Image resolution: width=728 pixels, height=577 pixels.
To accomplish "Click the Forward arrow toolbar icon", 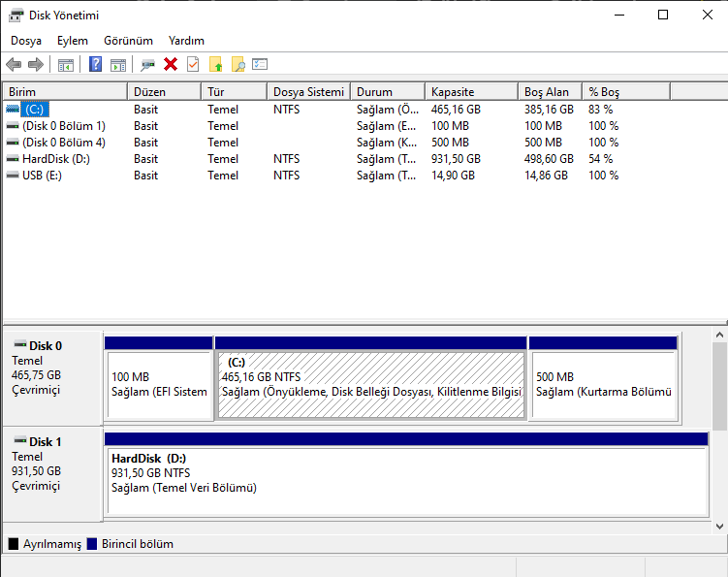I will (36, 65).
